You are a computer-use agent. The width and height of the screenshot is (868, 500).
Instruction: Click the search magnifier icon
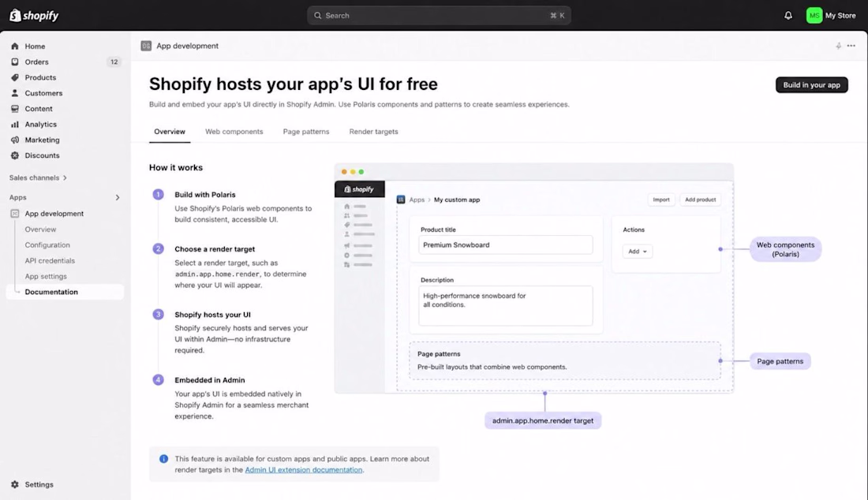pos(318,16)
